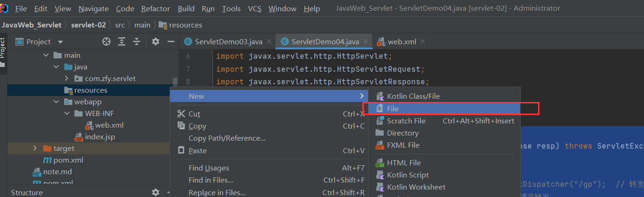The image size is (644, 197).
Task: Click the locate-in-project target icon
Action: coord(106,42)
